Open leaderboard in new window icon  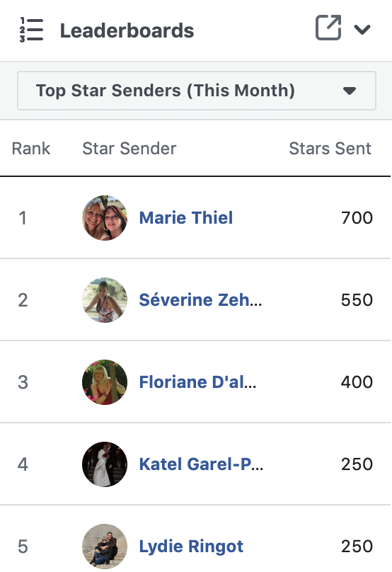328,28
